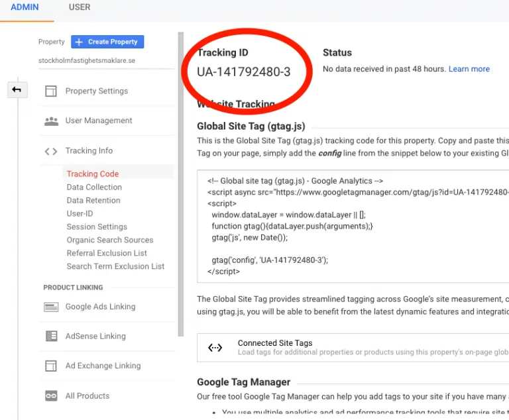Viewport: 509px width, 420px height.
Task: Open User Management
Action: pos(99,121)
